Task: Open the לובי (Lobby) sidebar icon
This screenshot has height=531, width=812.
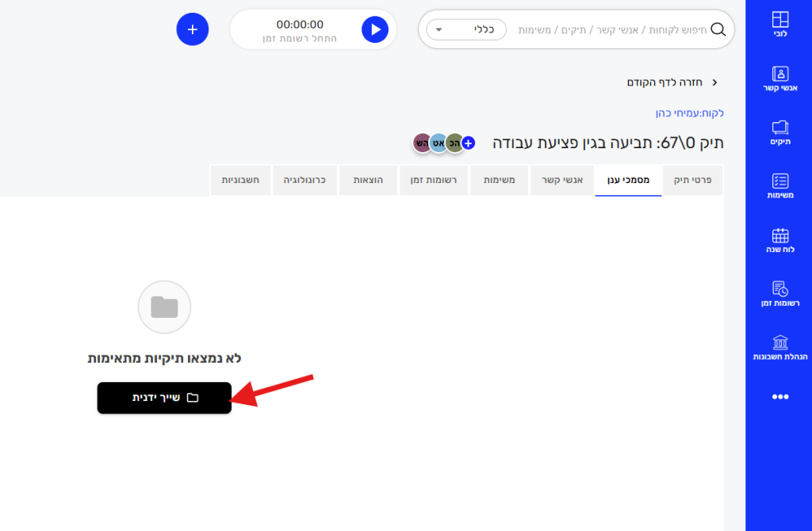Action: (x=779, y=25)
